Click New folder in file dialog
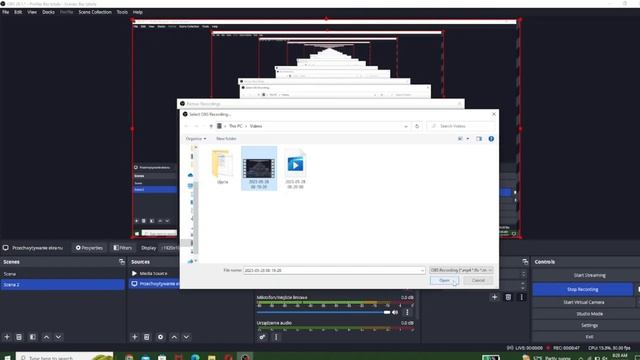Viewport: 640px width, 360px height. [x=226, y=139]
